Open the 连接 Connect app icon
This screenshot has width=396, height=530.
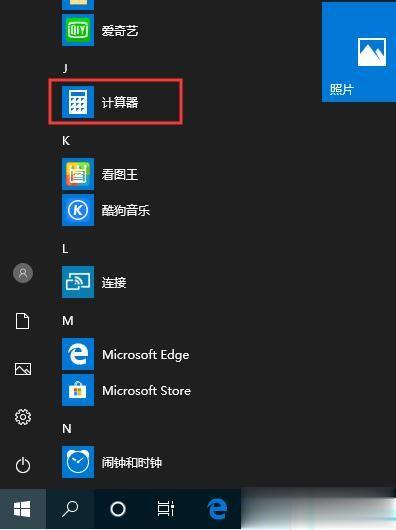point(78,282)
